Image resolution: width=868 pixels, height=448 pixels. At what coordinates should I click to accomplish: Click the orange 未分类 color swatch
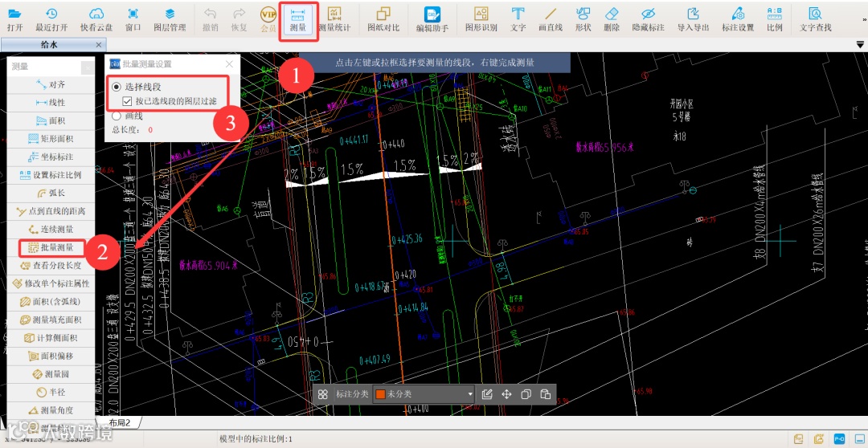[x=380, y=394]
